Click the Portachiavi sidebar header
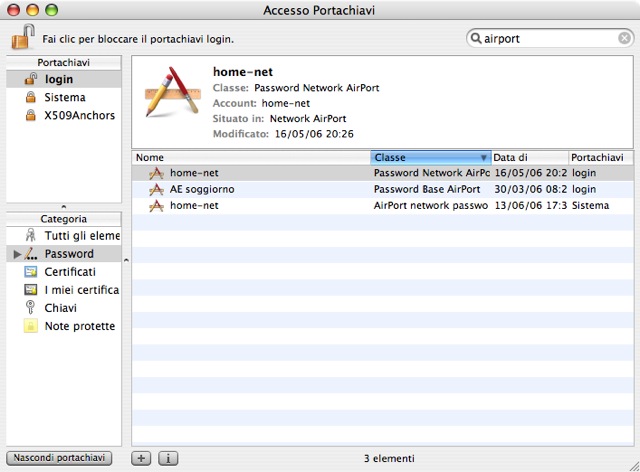This screenshot has height=472, width=640. pos(64,62)
